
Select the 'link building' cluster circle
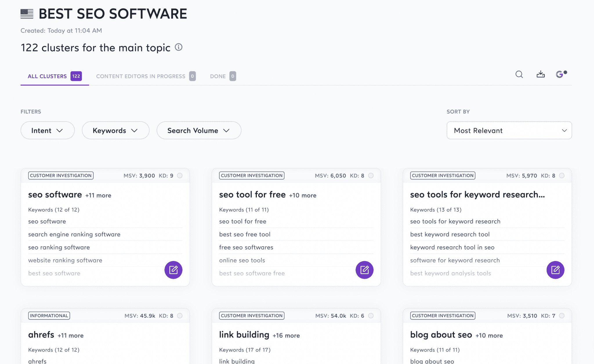point(370,315)
